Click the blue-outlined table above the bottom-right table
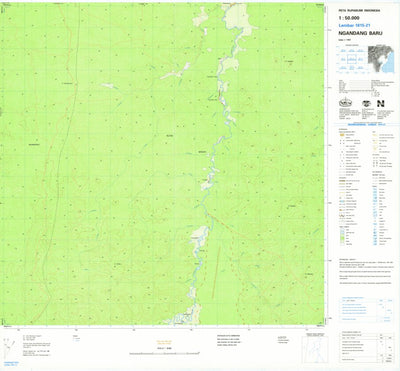Image resolution: width=400 pixels, height=371 pixels. (366, 309)
